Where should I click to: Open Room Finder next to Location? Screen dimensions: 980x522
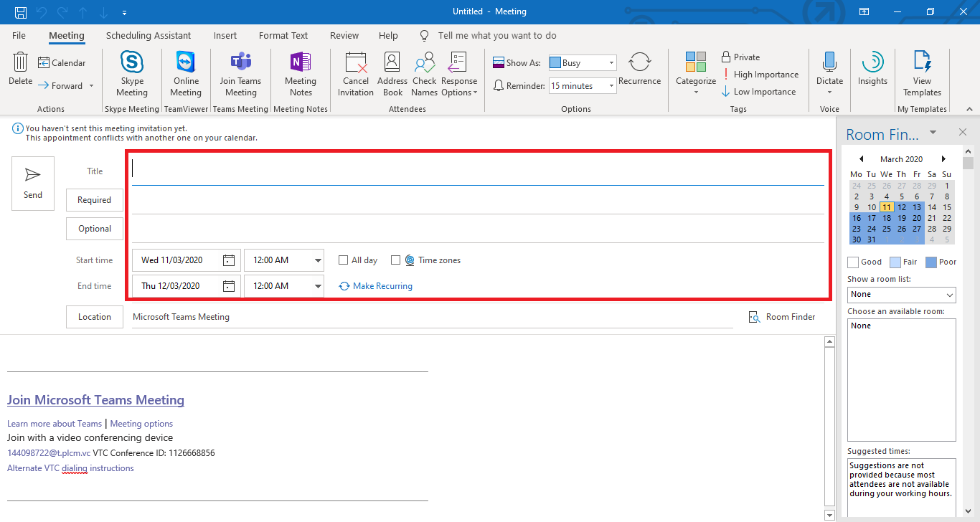[x=782, y=317]
